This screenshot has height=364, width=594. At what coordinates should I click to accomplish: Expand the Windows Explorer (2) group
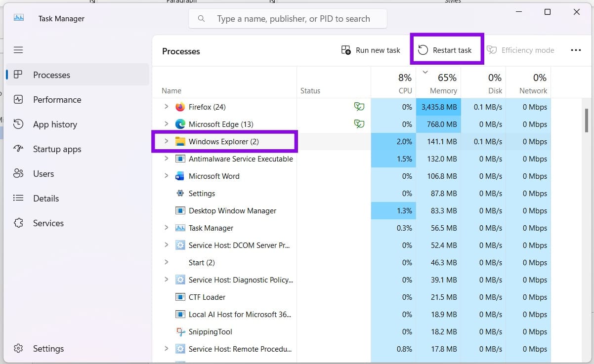click(x=166, y=141)
